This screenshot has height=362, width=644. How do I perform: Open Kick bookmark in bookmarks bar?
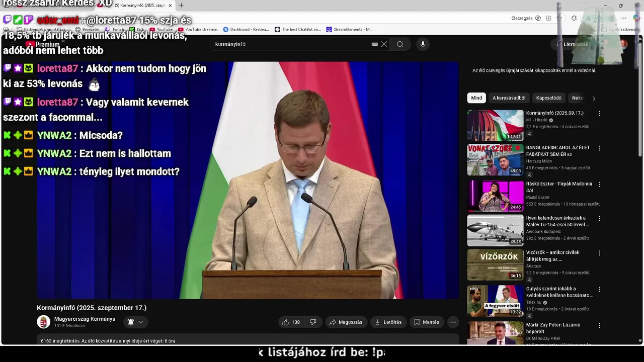click(137, 30)
